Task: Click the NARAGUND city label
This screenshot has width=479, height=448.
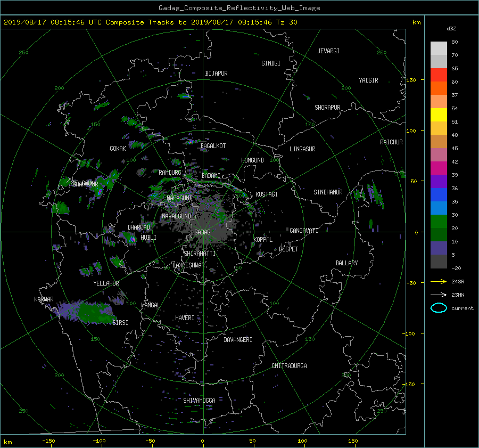Action: (180, 198)
